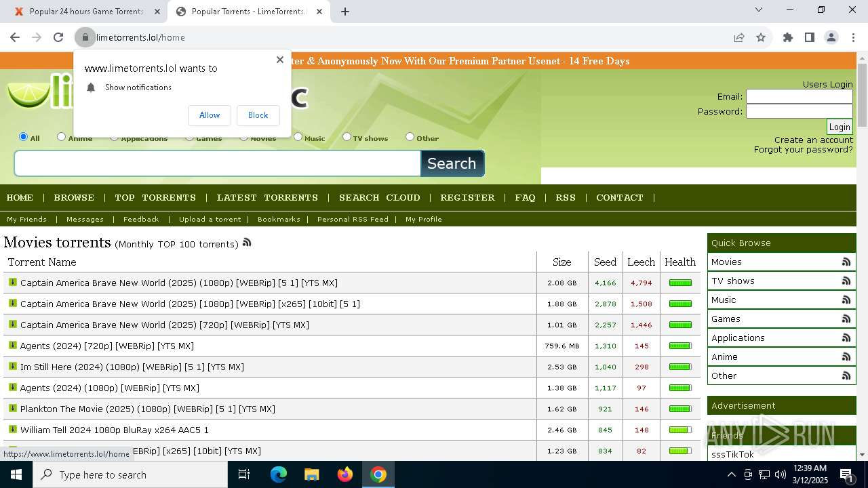Image resolution: width=868 pixels, height=488 pixels.
Task: Open SEARCH CLOUD menu item
Action: tap(380, 197)
